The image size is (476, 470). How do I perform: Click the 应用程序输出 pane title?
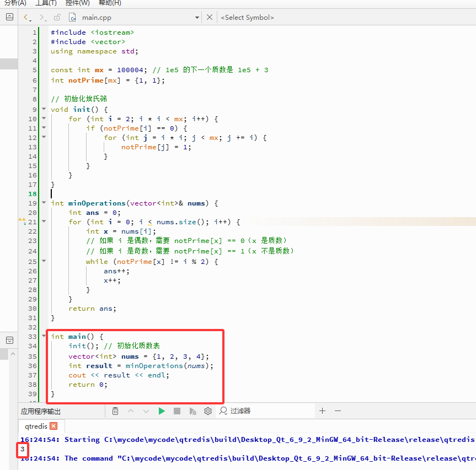41,412
